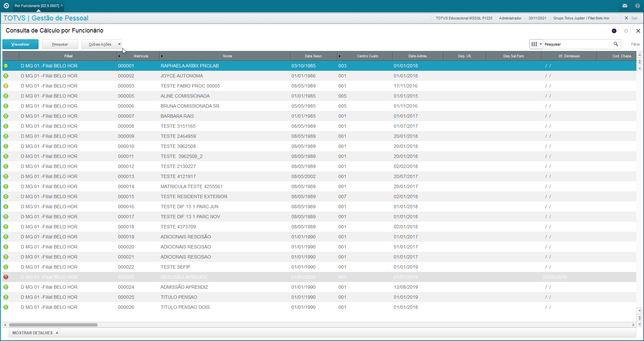Image resolution: width=644 pixels, height=341 pixels.
Task: Select the BRUNA COMISSIONADA SR row
Action: click(319, 106)
